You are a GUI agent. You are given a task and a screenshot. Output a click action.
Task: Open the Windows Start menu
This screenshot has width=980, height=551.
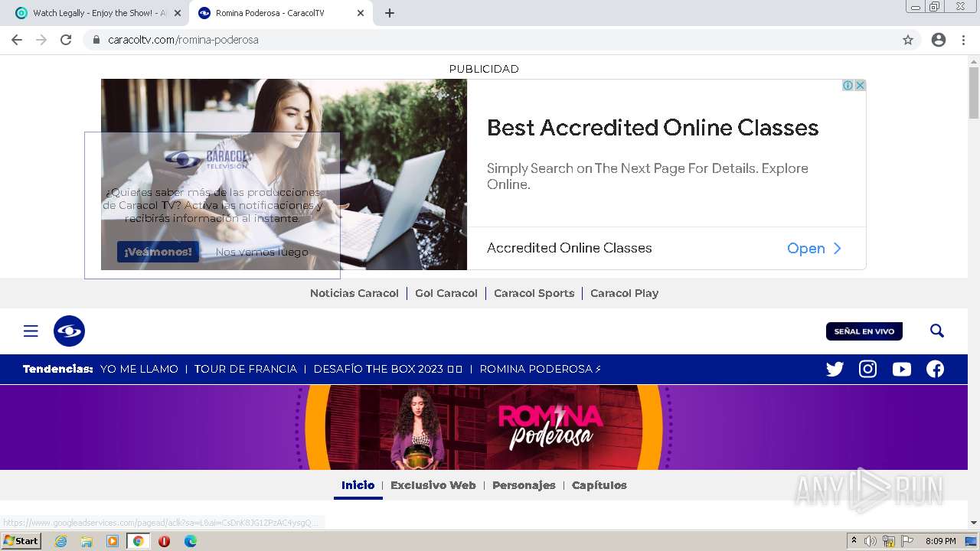coord(21,540)
